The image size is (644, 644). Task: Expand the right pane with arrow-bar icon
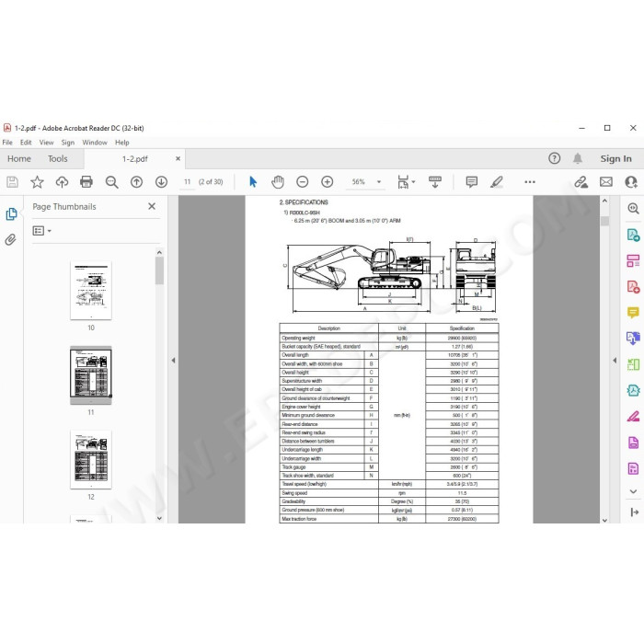coord(634,512)
